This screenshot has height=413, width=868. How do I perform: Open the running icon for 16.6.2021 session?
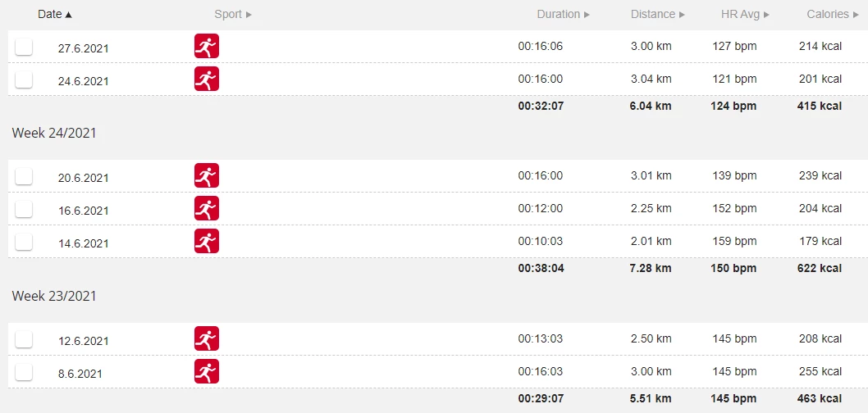click(x=207, y=208)
